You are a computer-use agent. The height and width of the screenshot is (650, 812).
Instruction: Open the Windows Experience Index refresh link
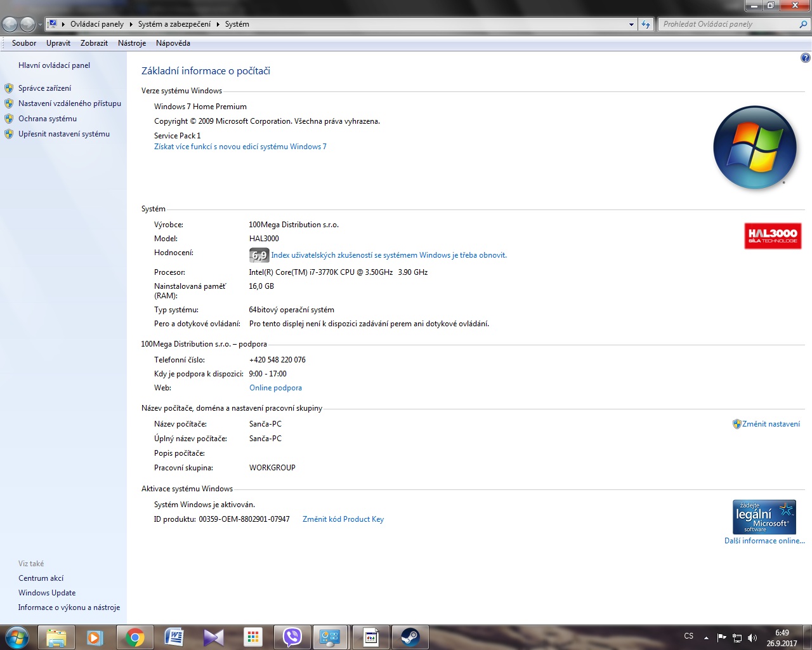(x=389, y=255)
